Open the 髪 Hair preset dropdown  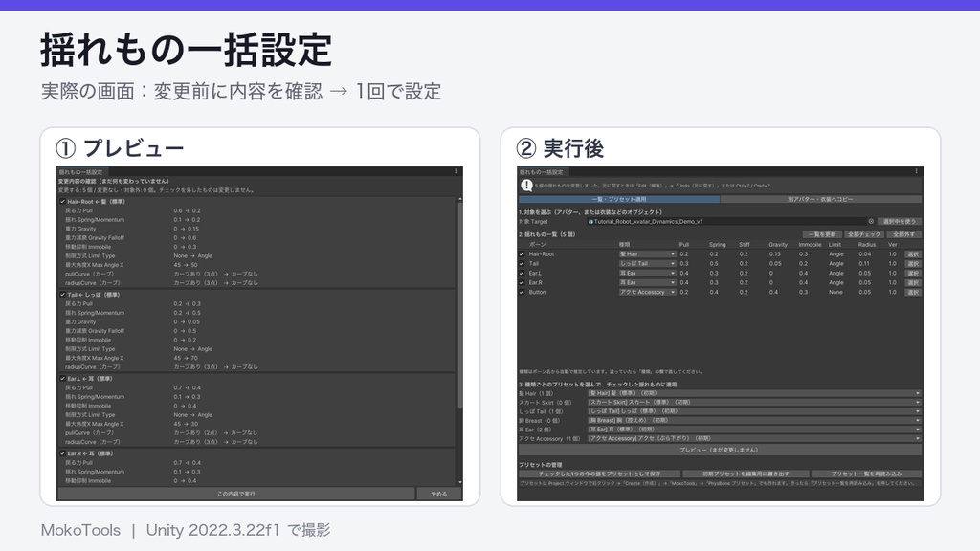click(x=754, y=393)
